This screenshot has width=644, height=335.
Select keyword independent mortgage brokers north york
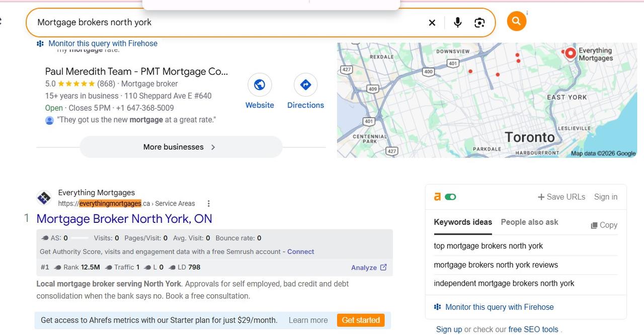(504, 283)
